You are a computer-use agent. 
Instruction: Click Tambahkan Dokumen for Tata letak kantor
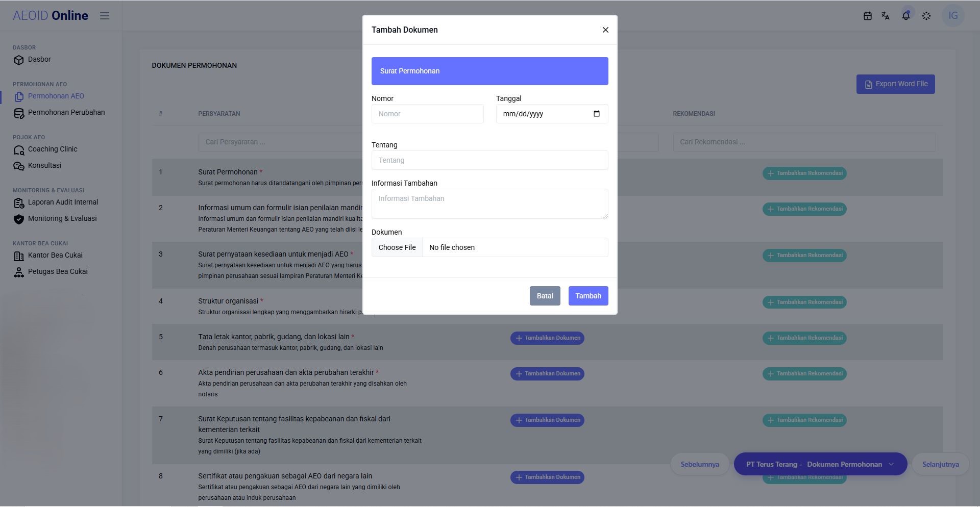click(x=547, y=338)
